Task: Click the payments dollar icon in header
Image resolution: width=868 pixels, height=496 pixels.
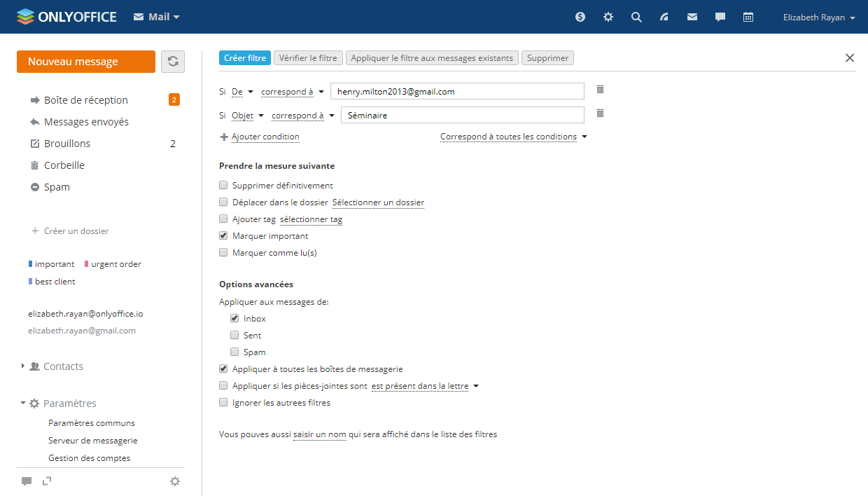Action: pos(580,18)
